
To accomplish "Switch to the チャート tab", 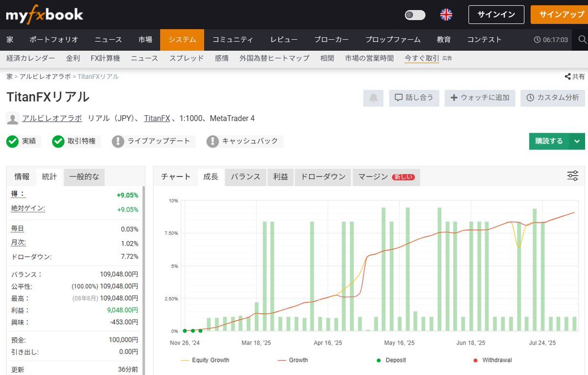I will click(176, 177).
